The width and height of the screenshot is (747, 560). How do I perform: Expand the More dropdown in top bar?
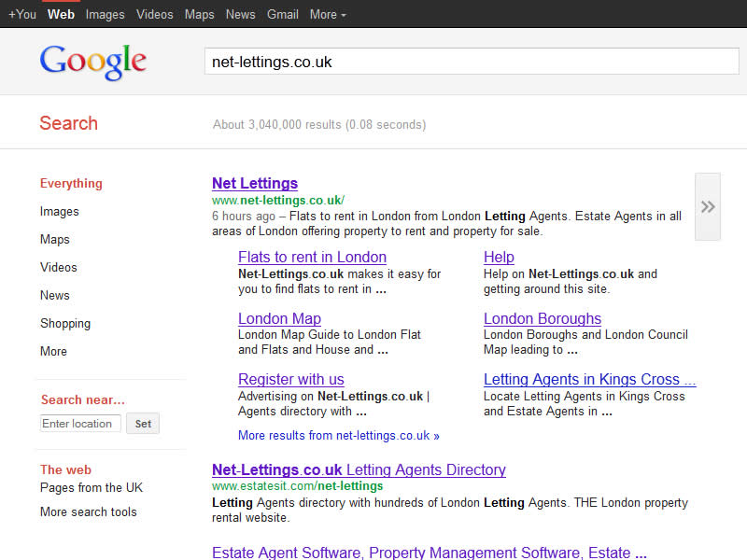coord(328,15)
